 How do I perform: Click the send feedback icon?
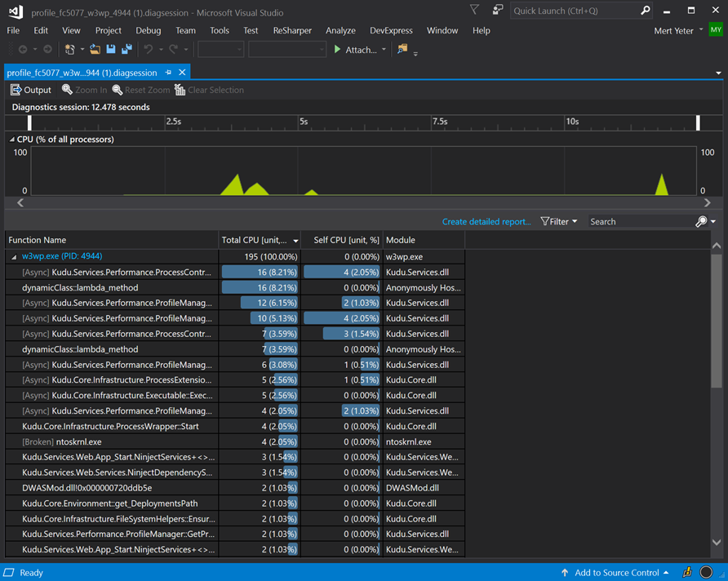(498, 10)
